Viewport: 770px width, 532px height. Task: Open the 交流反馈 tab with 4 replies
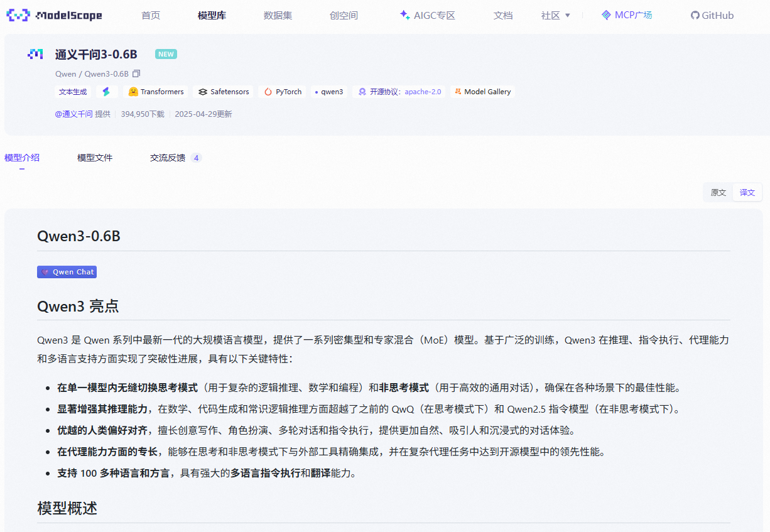166,158
